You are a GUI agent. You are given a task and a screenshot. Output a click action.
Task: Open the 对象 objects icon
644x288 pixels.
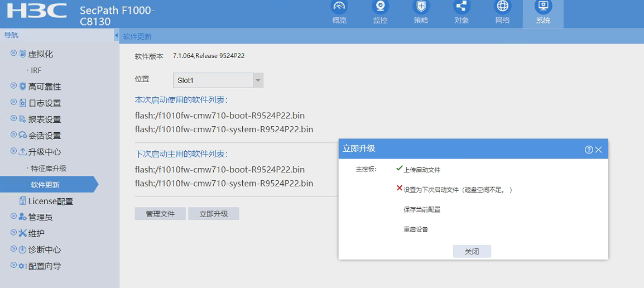coord(462,7)
